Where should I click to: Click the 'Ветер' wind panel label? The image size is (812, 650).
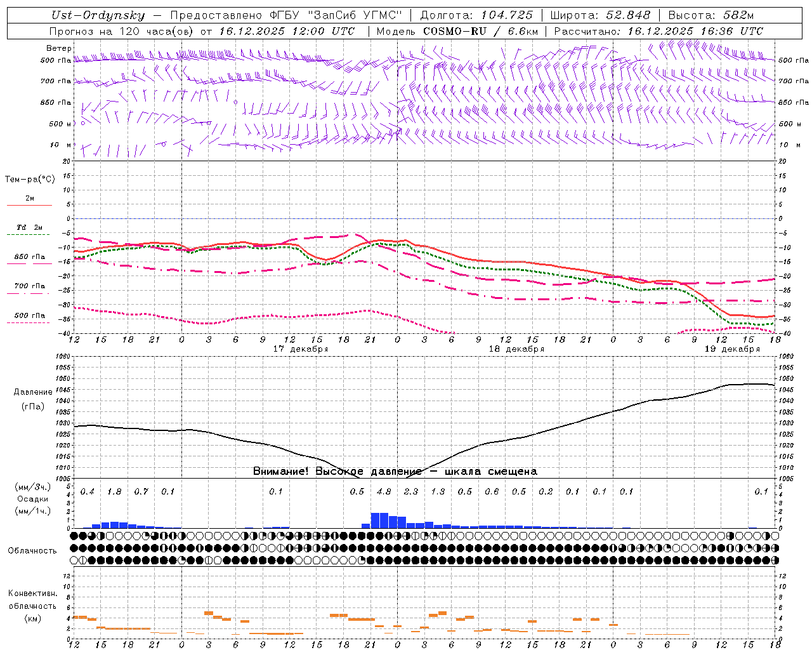point(58,48)
